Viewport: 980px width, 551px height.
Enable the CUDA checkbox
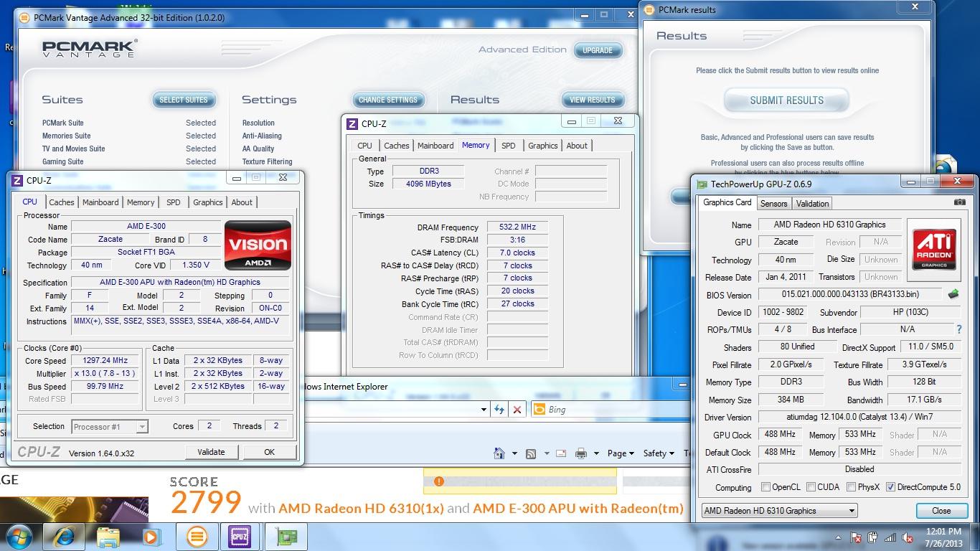(x=811, y=487)
